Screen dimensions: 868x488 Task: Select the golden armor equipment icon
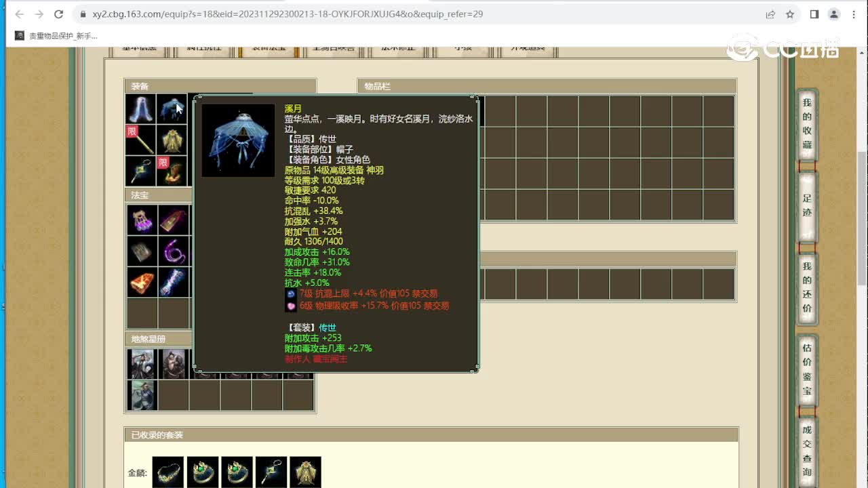(x=172, y=140)
